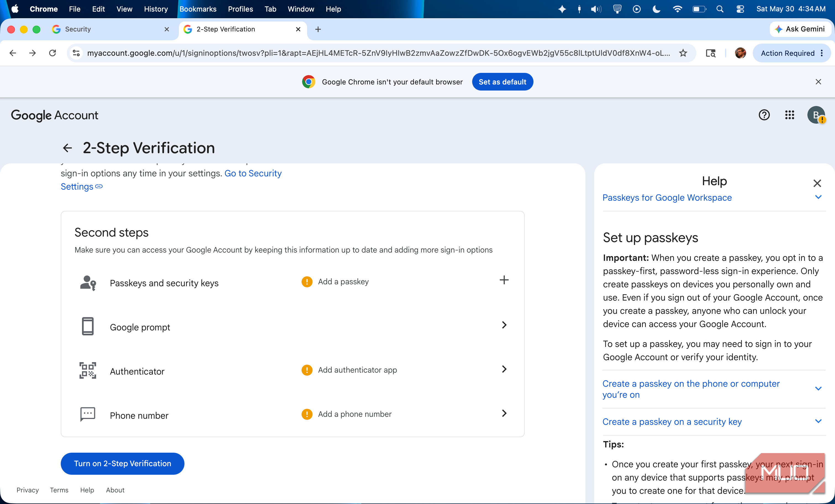Image resolution: width=835 pixels, height=504 pixels.
Task: Close the Help side panel
Action: 817,183
